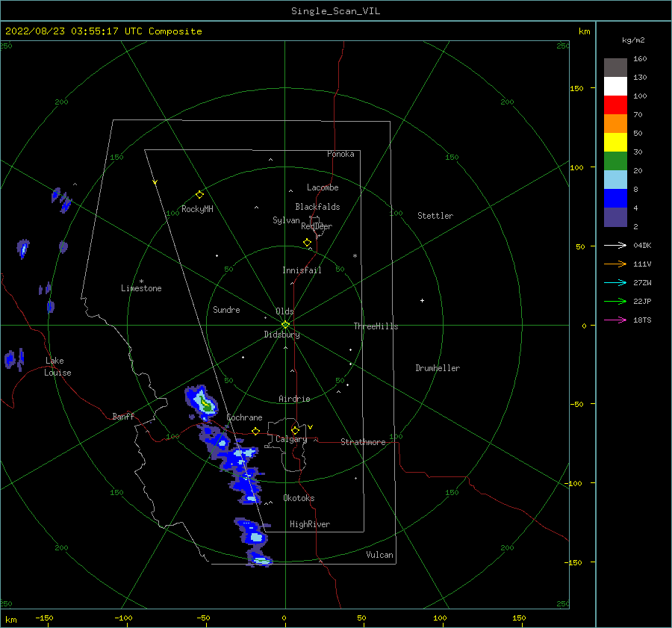
Task: Click the Stettler city label
Action: click(x=435, y=216)
